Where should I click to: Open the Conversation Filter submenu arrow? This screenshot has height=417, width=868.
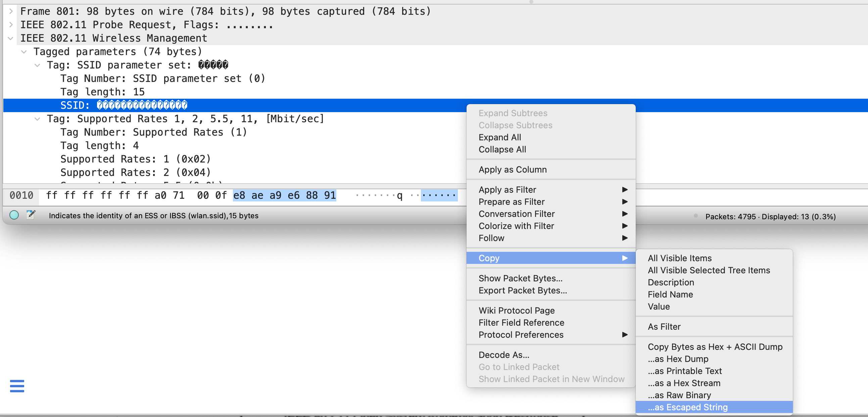tap(624, 214)
